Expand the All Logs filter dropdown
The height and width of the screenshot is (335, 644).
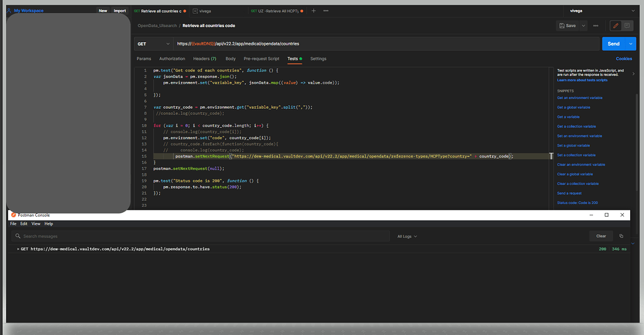407,236
